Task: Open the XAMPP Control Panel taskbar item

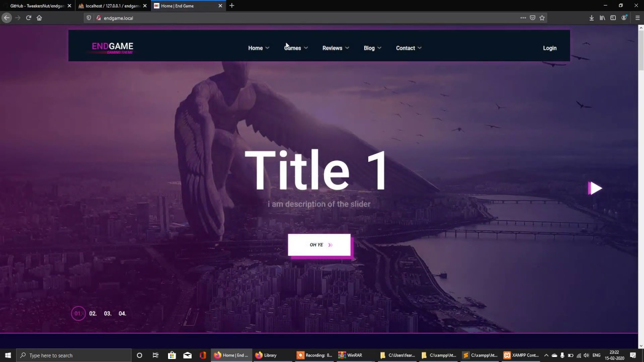Action: [521, 355]
